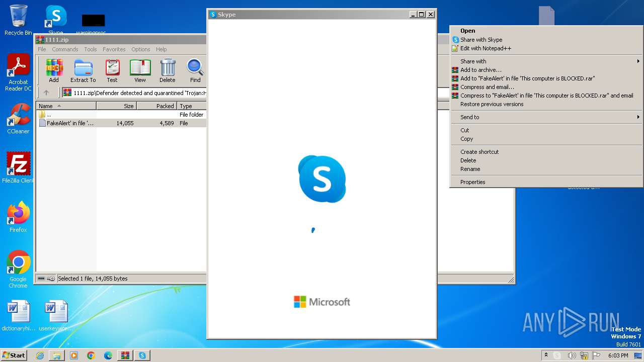Open Acrobat Reader DC desktop icon
Viewport: 644px width, 362px height.
18,73
